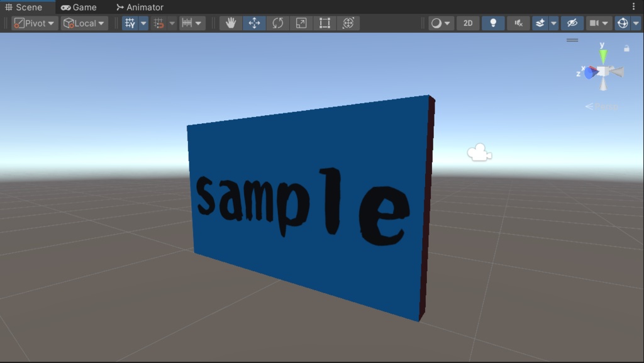644x363 pixels.
Task: Open the draw mode shading dropdown
Action: click(x=441, y=23)
